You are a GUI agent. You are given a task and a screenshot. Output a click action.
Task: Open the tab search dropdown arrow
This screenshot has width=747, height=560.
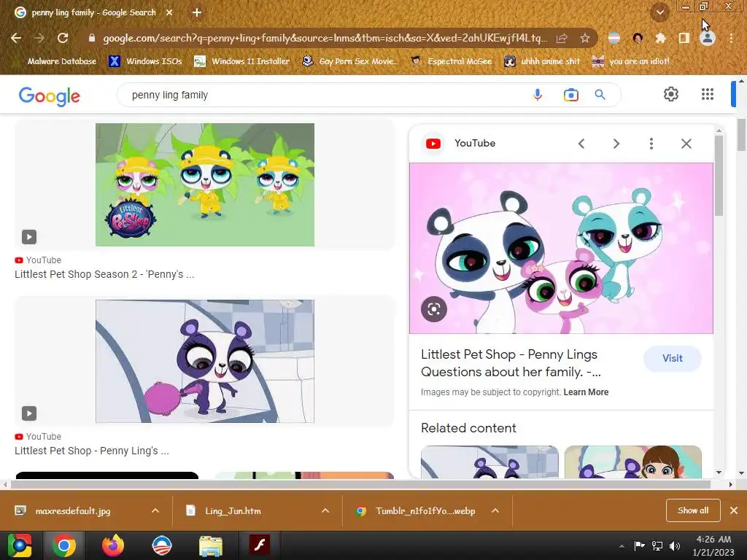[x=659, y=12]
